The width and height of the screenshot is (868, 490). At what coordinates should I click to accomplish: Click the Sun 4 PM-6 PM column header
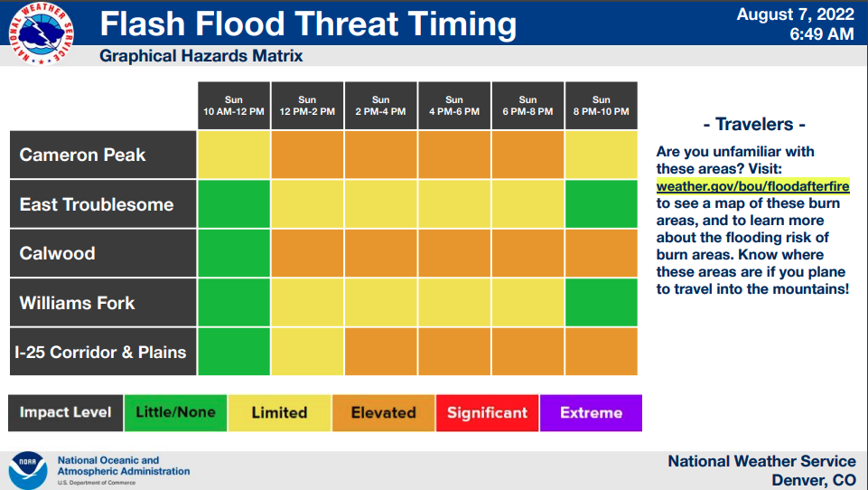454,106
